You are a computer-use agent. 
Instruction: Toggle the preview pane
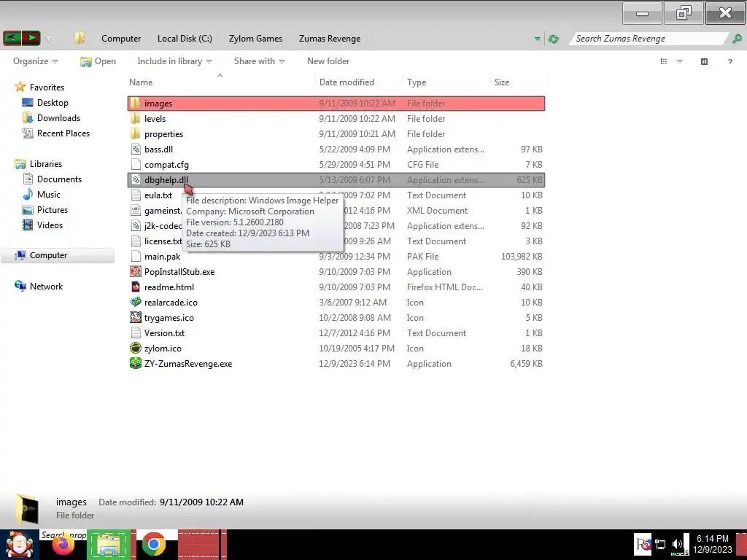(704, 61)
